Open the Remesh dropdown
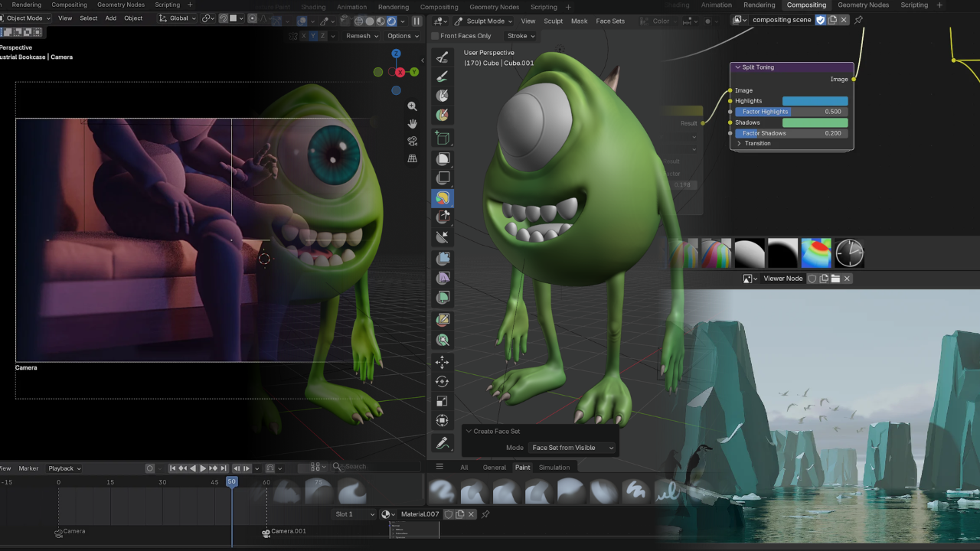Screen dimensions: 980x551 click(x=362, y=36)
